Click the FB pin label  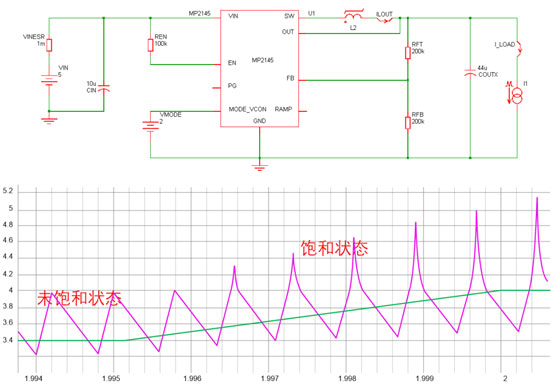290,78
